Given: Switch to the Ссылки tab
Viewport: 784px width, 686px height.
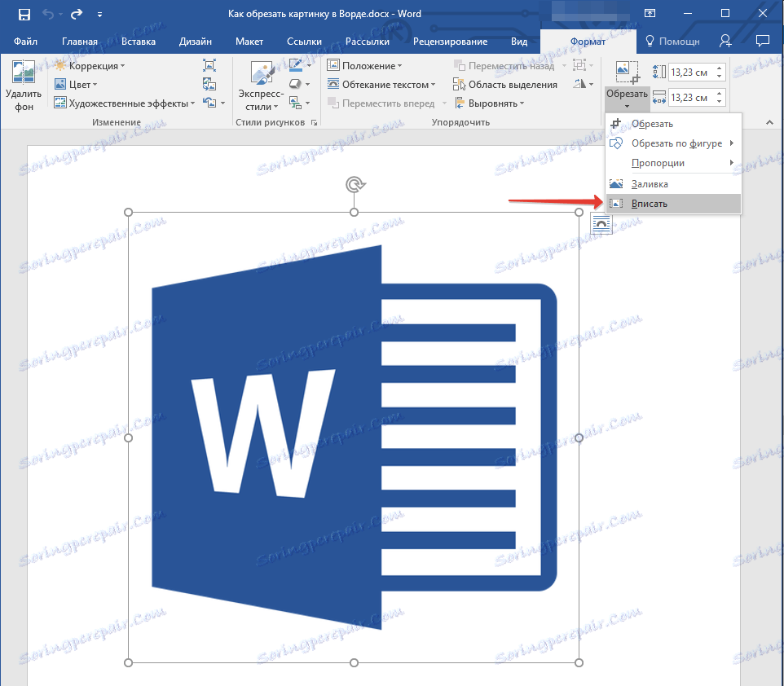Looking at the screenshot, I should coord(305,42).
